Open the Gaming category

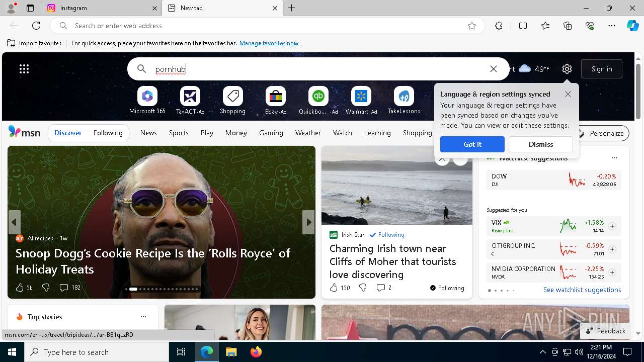271,133
